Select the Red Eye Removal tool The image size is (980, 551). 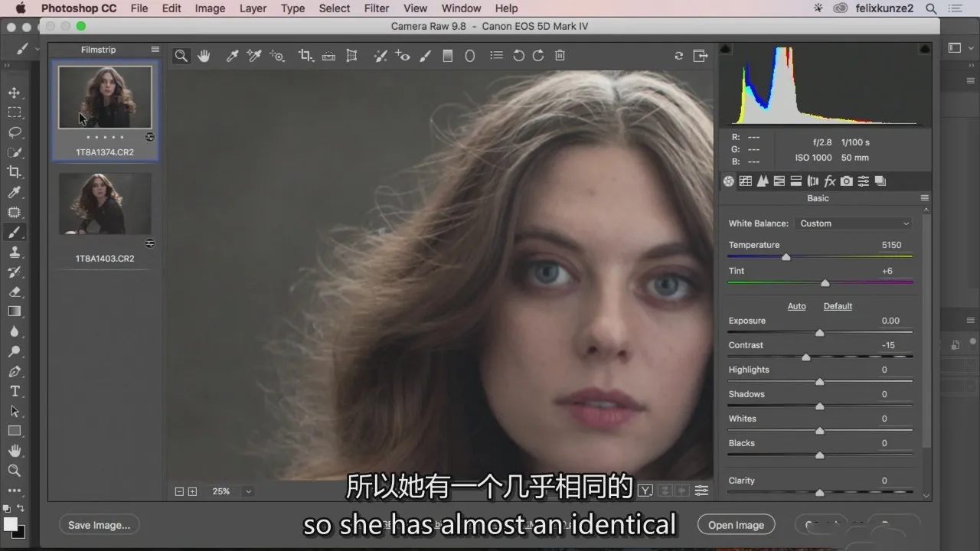coord(403,56)
